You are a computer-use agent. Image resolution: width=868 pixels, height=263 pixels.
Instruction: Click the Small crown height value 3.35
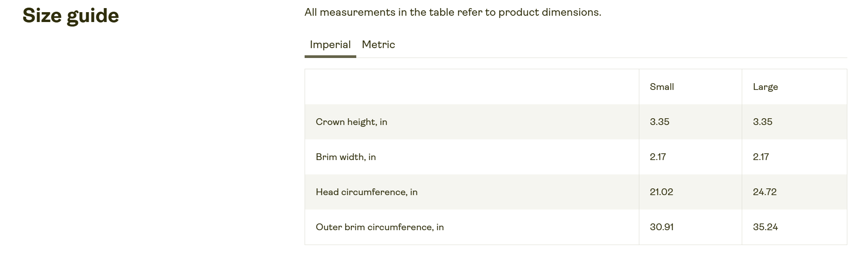click(x=660, y=122)
